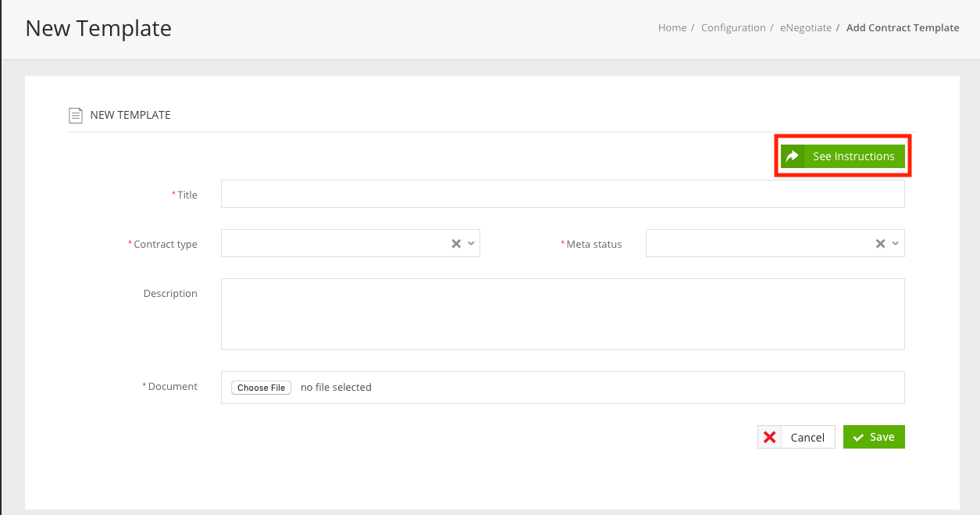Click the Cancel button

click(x=796, y=437)
